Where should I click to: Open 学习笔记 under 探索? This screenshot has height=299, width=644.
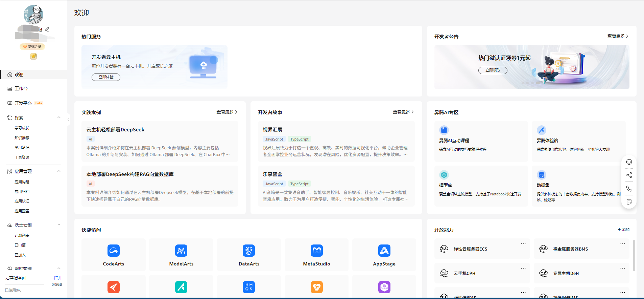coord(22,148)
